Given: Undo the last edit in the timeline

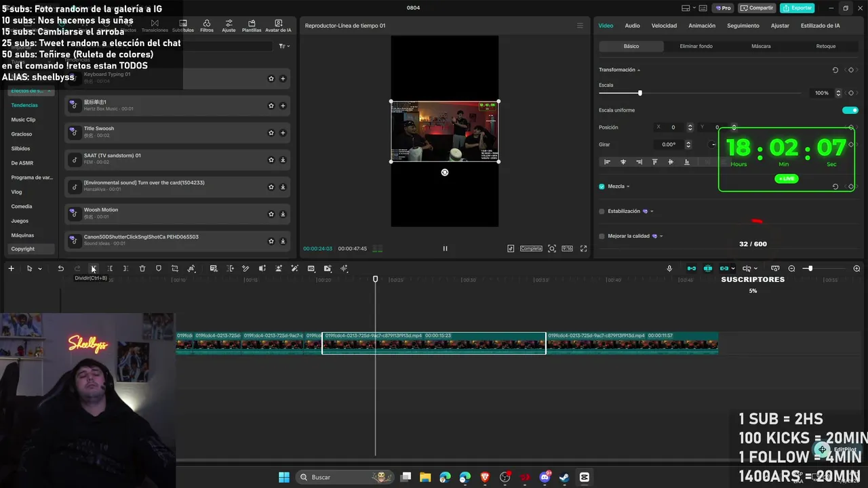Looking at the screenshot, I should 60,268.
